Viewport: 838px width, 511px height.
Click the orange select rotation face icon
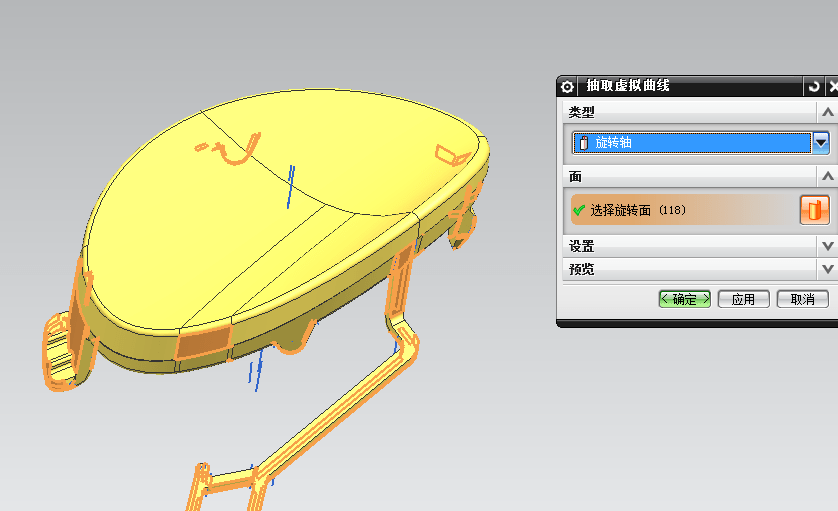point(815,210)
